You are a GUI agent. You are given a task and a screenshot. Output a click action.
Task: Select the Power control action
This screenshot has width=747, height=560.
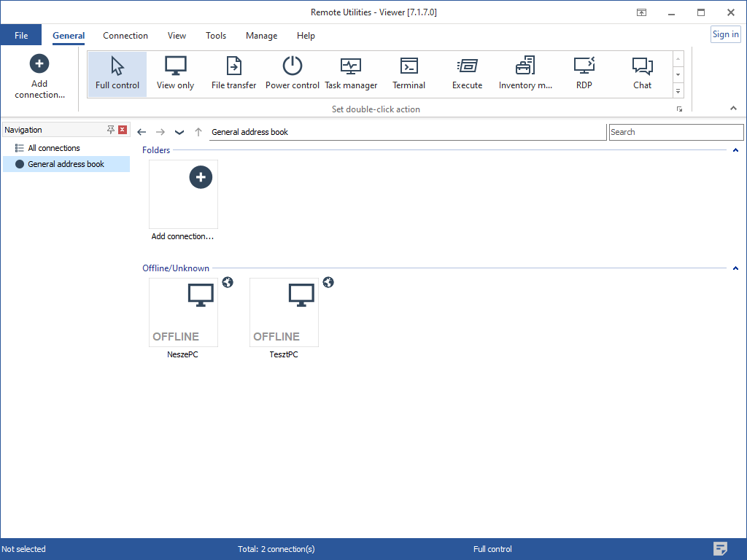[x=292, y=74]
